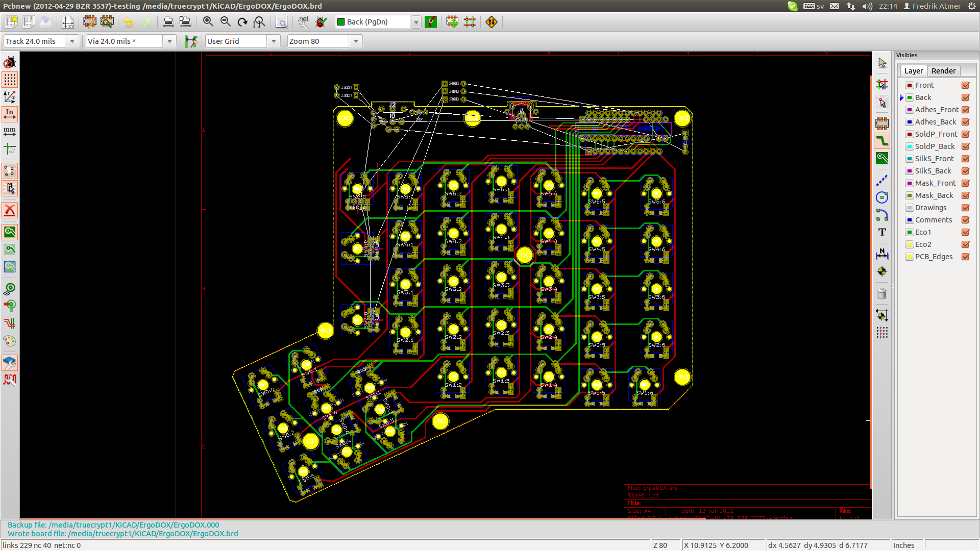Switch to the Render tab

(943, 71)
